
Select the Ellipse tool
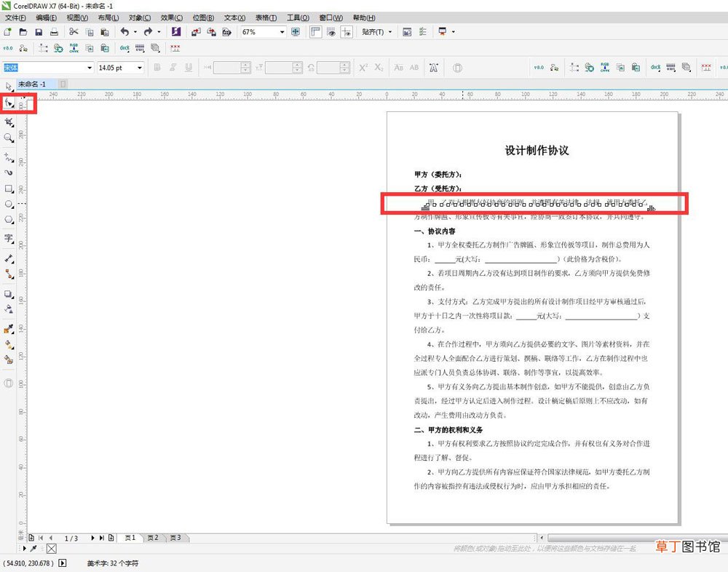tap(9, 204)
